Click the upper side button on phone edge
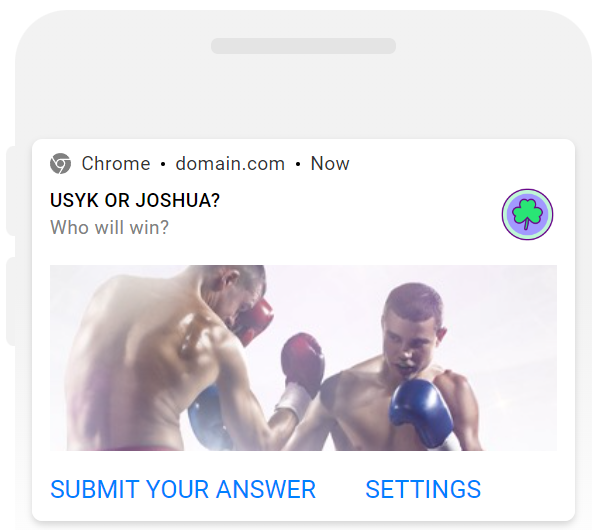The image size is (608, 530). (x=10, y=191)
